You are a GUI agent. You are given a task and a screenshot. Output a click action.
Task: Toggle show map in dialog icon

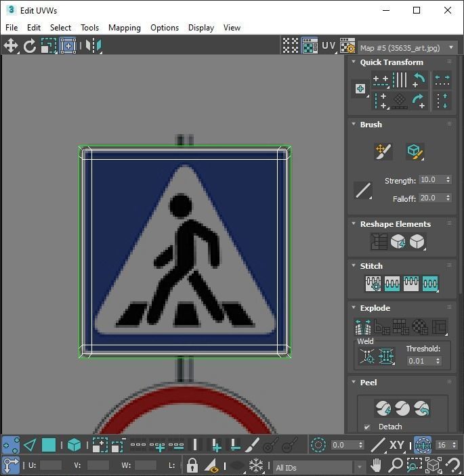point(310,45)
